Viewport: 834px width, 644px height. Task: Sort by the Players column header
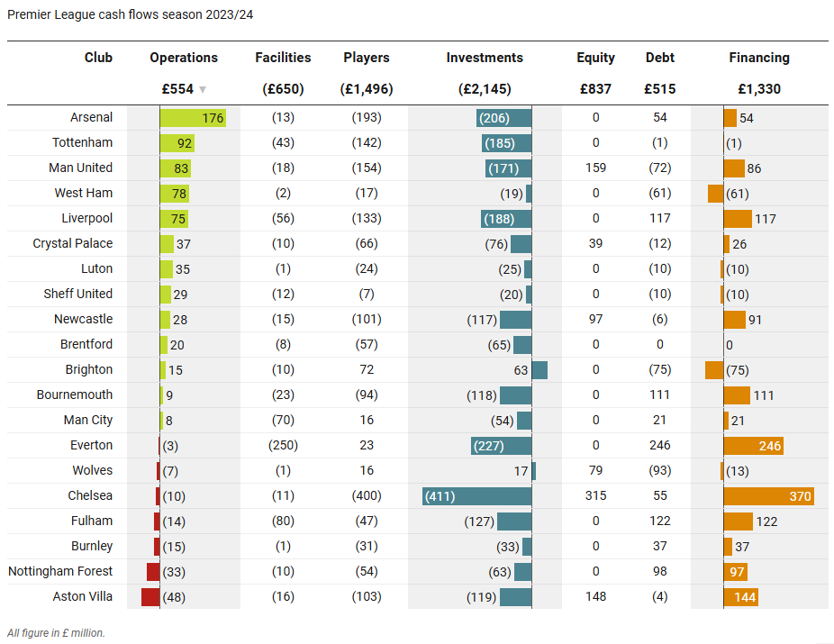tap(367, 58)
